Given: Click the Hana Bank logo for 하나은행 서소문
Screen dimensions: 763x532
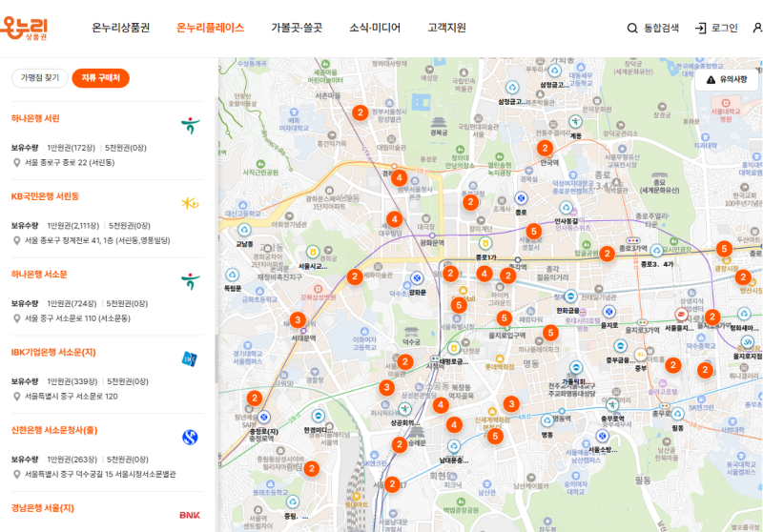Looking at the screenshot, I should tap(190, 281).
